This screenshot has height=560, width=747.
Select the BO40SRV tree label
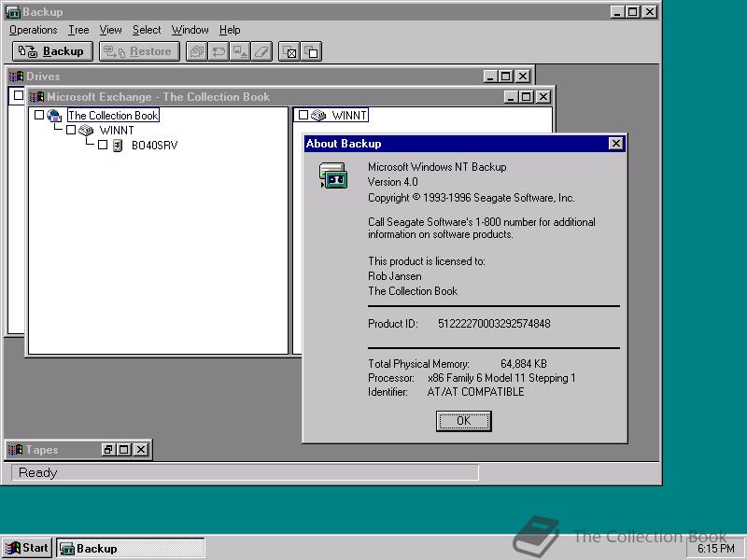154,146
